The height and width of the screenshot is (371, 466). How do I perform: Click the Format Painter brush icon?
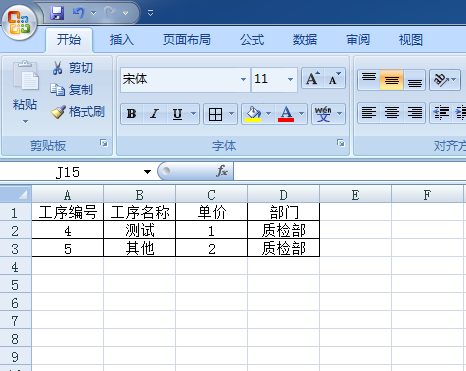tap(58, 112)
